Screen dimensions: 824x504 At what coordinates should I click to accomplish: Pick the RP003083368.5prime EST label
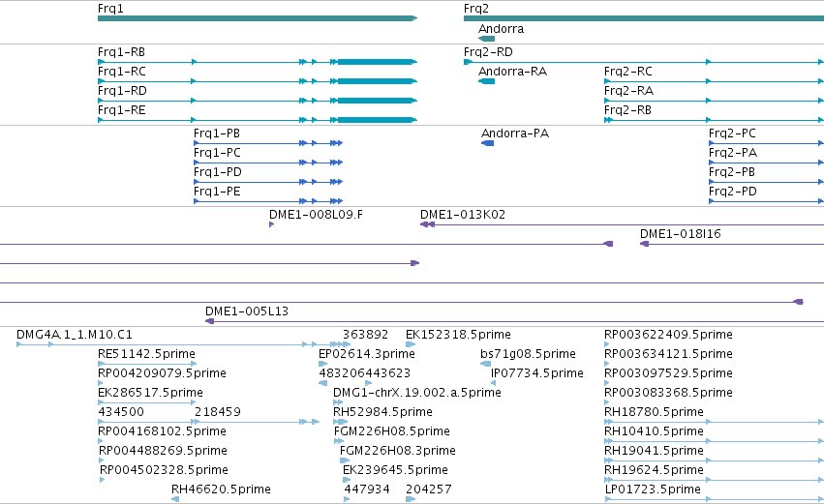(x=668, y=393)
